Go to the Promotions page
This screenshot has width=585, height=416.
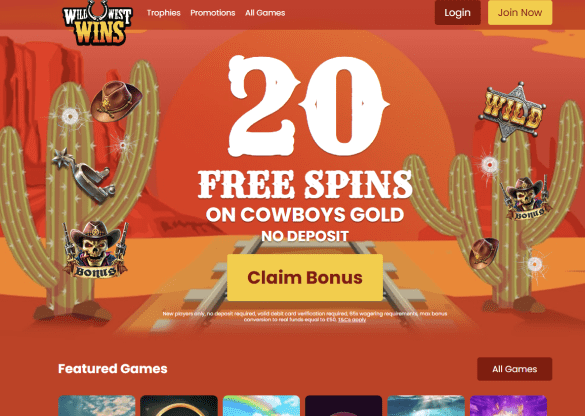pyautogui.click(x=213, y=13)
